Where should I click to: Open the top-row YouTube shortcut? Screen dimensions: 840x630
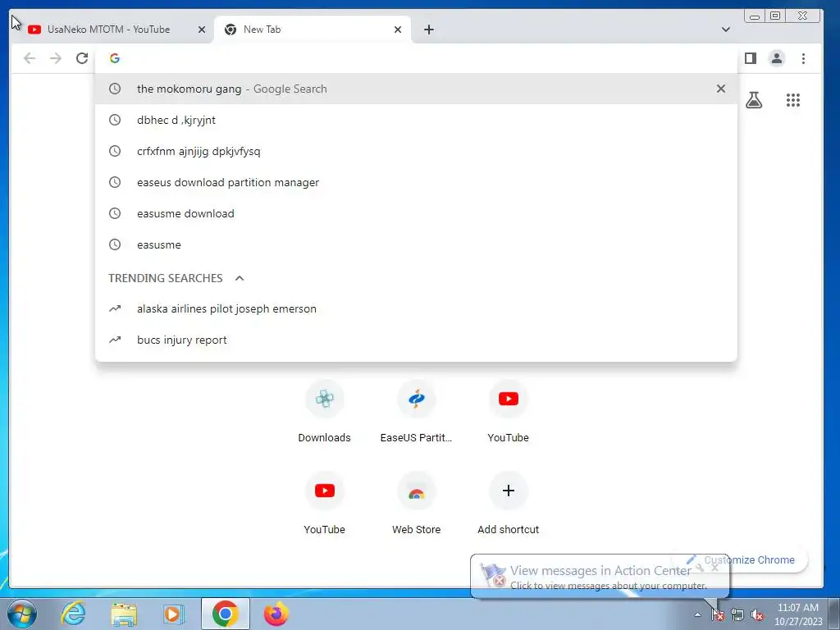pos(509,412)
